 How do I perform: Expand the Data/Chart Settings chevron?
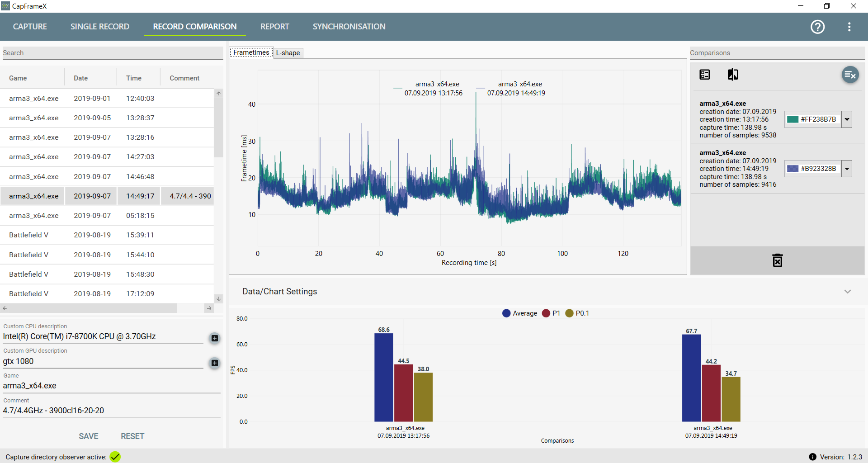[848, 292]
